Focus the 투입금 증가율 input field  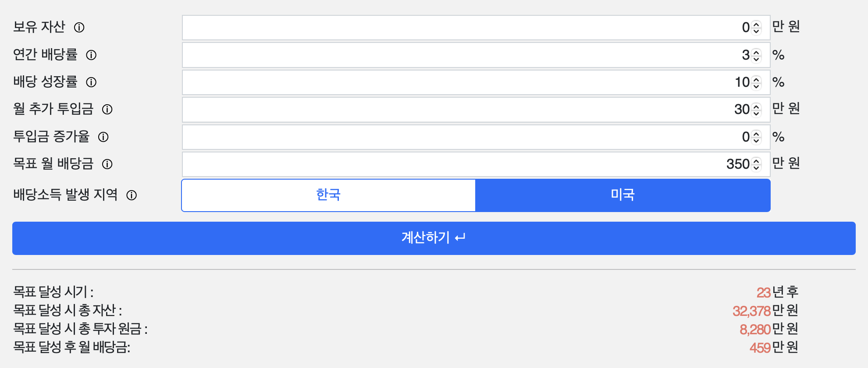pyautogui.click(x=460, y=137)
